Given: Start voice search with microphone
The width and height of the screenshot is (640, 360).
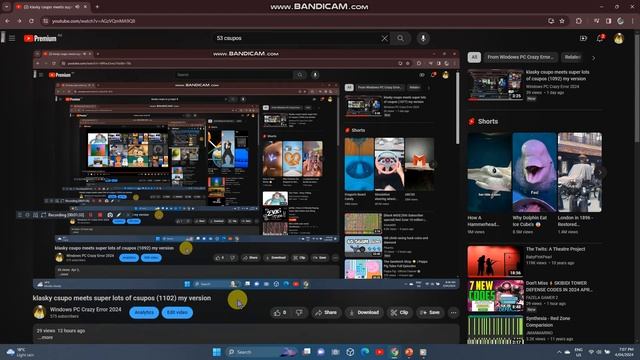Looking at the screenshot, I should 423,38.
